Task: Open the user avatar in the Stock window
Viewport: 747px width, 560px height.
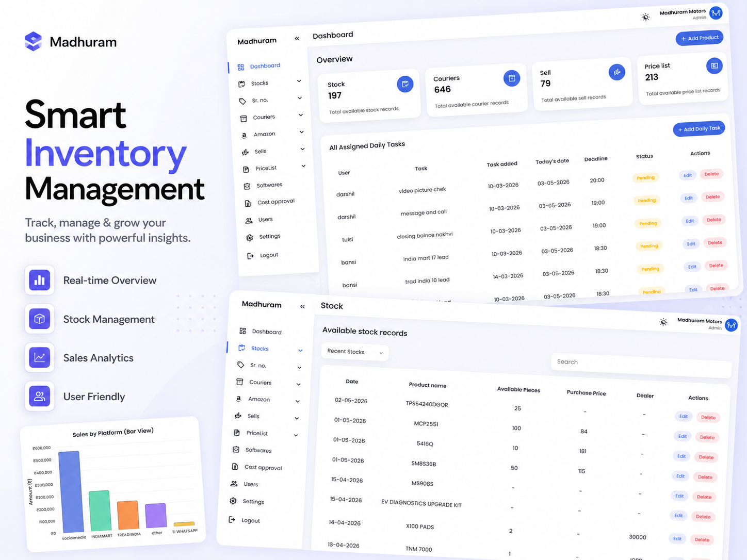Action: coord(732,325)
